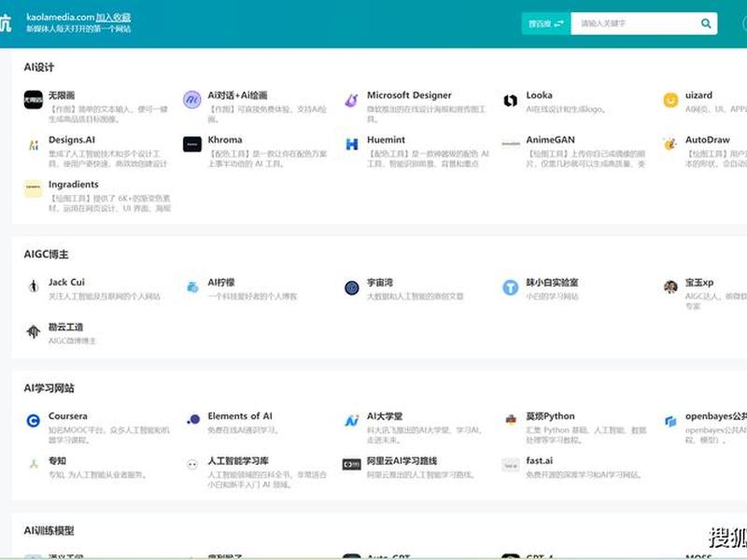Click the AI柠檬 blue icon

192,287
